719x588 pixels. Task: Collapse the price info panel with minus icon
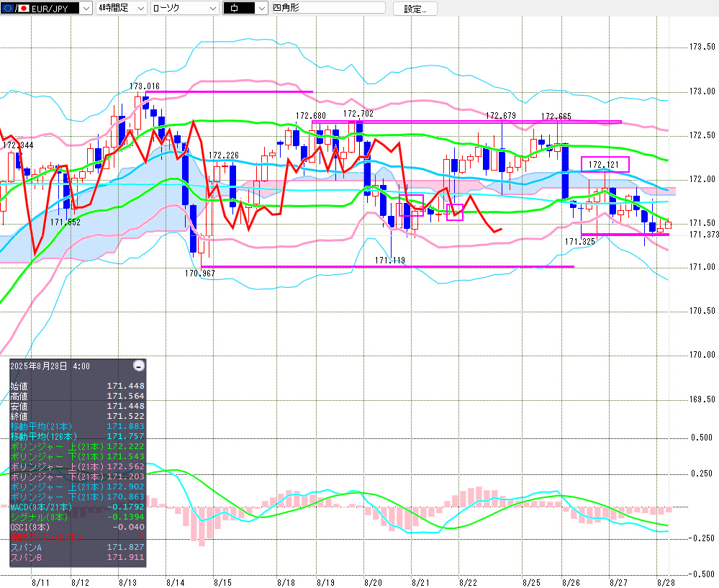138,366
